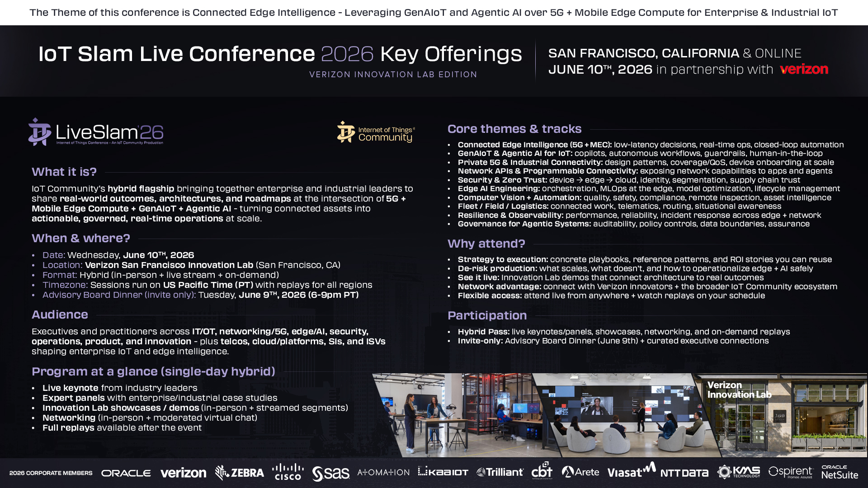Click the Oracle NetSuite logo in footer

(x=839, y=472)
